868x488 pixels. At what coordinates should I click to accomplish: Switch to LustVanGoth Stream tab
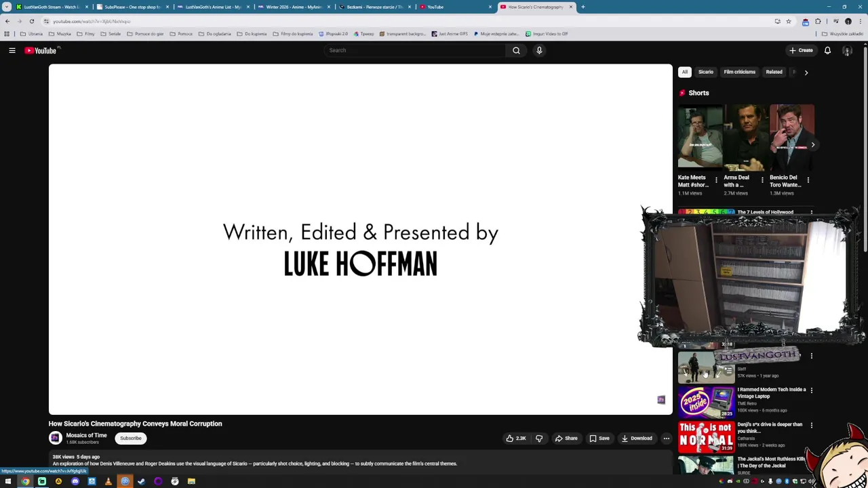pos(52,7)
